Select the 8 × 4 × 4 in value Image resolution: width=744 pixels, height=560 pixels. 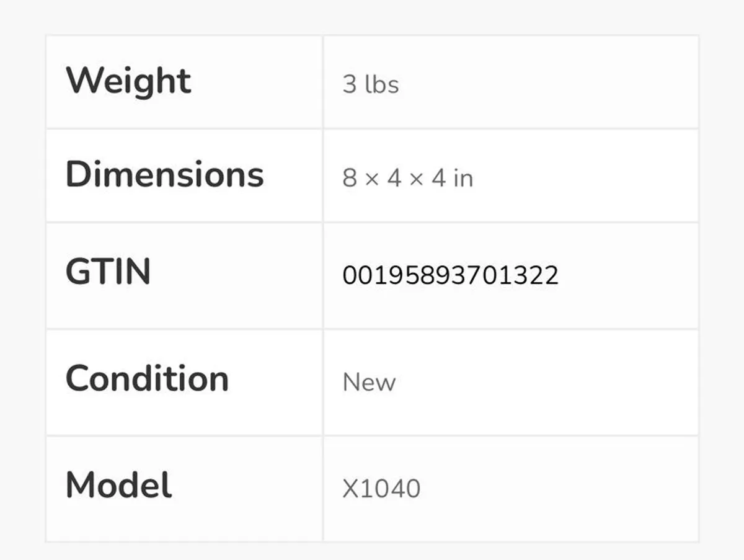point(407,178)
